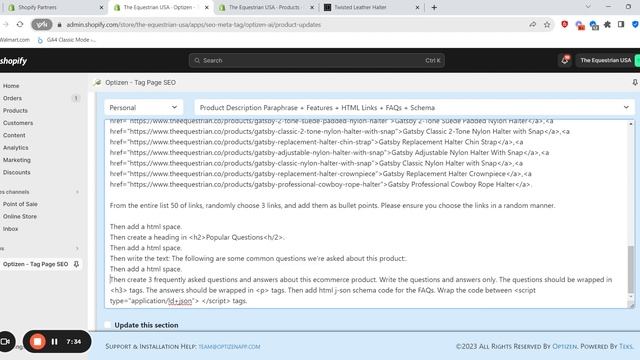
Task: Open the Shopify notifications bell
Action: click(565, 60)
